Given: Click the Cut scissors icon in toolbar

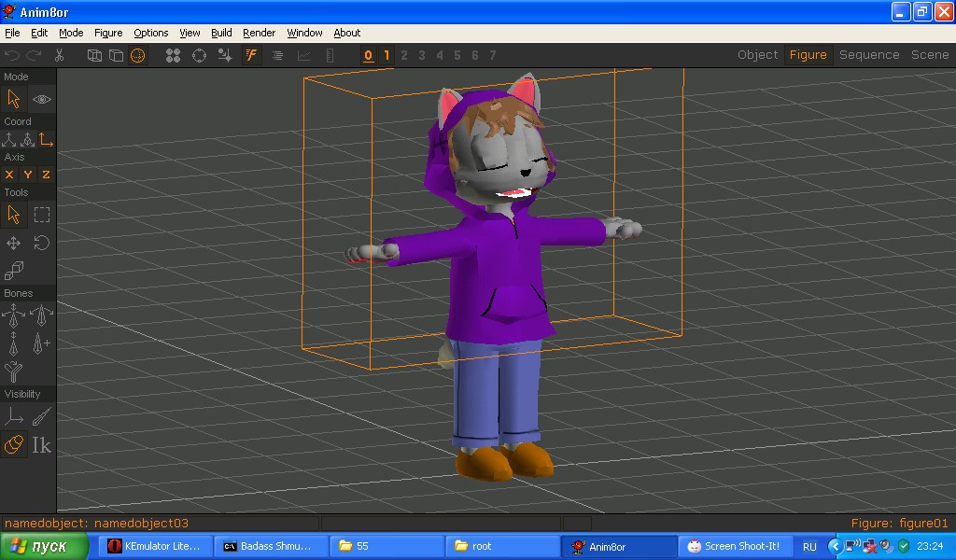Looking at the screenshot, I should (x=59, y=55).
